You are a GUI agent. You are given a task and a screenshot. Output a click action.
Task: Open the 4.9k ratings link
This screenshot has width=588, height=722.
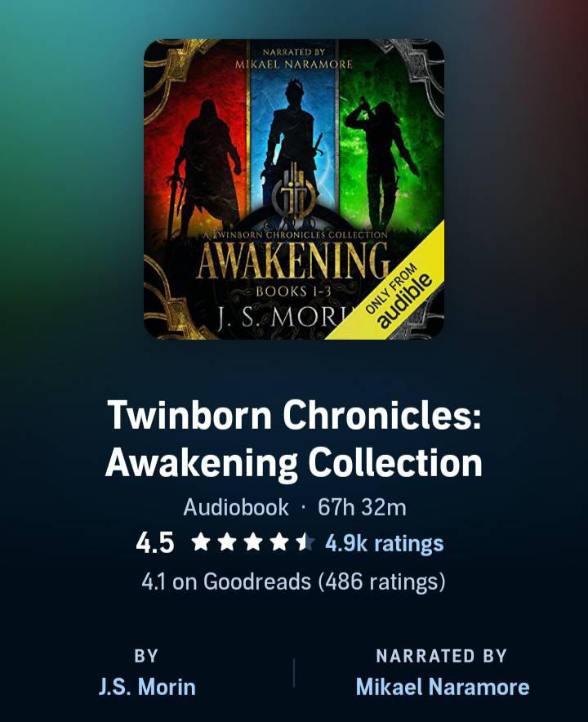click(x=384, y=543)
